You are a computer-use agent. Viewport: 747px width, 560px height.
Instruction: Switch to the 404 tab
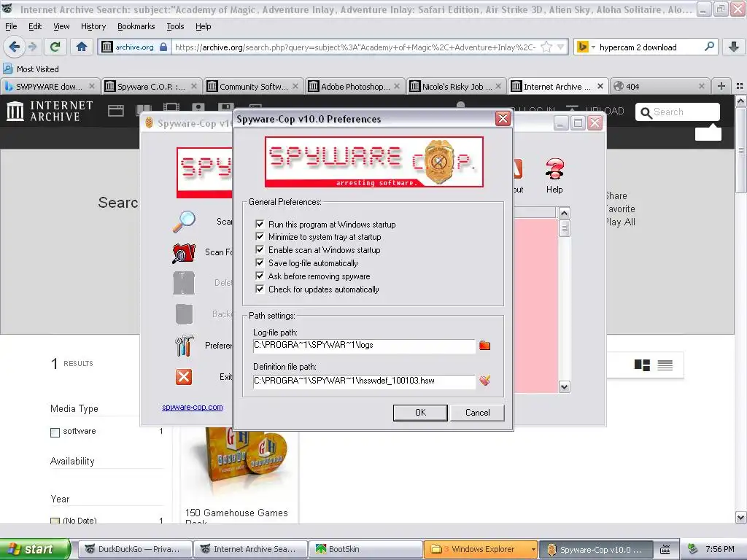pos(659,87)
